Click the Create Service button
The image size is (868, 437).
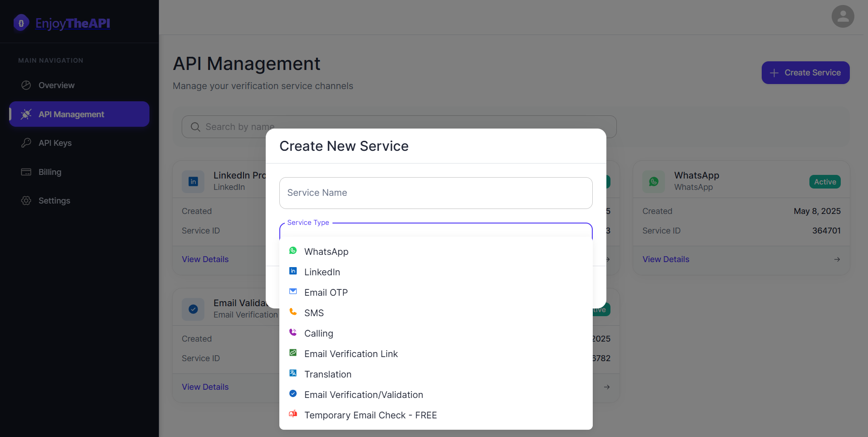pyautogui.click(x=805, y=73)
